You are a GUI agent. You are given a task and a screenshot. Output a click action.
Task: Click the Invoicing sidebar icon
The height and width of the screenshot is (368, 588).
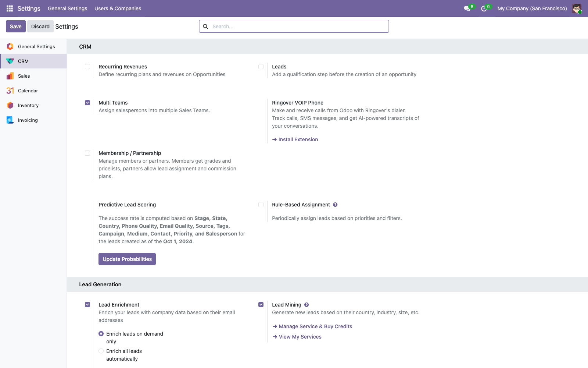[10, 120]
